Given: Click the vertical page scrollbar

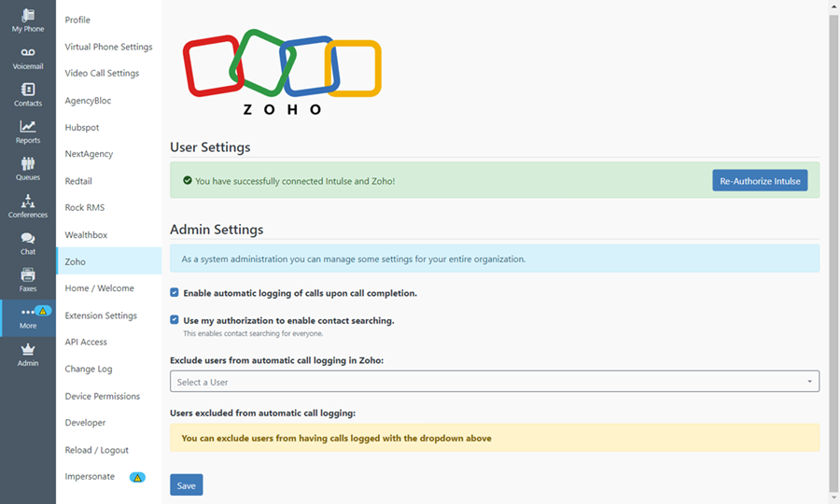Looking at the screenshot, I should pos(833,252).
